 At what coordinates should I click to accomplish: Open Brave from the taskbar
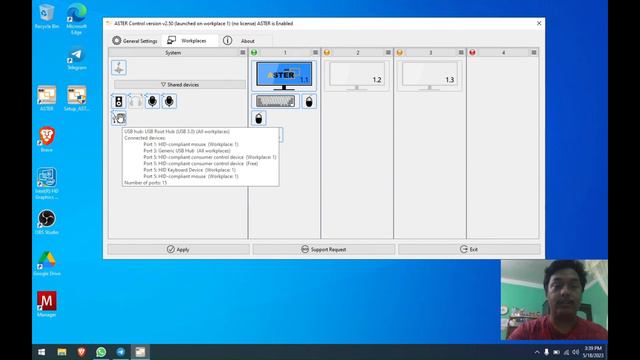[81, 352]
